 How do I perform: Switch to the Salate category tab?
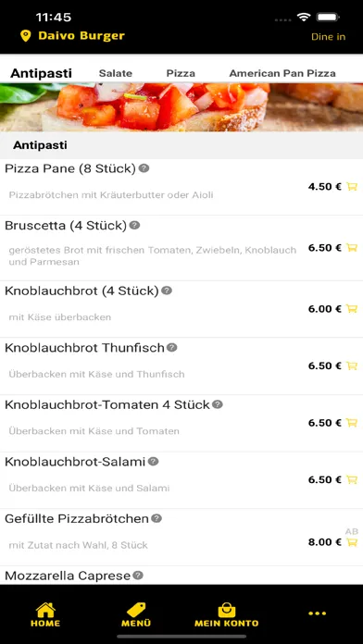[x=116, y=73]
